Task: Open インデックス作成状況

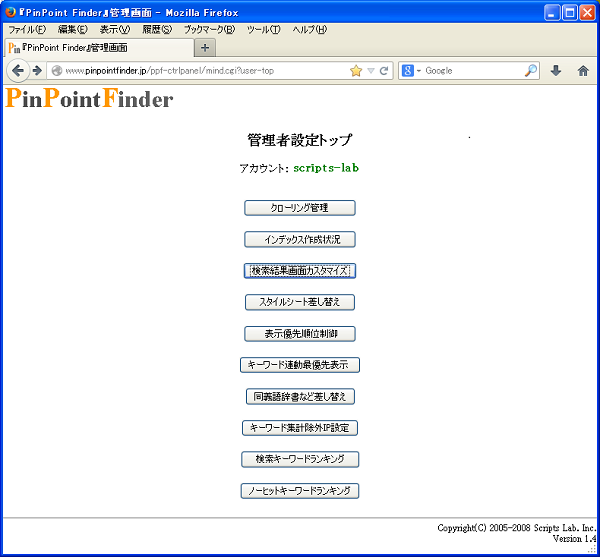Action: 300,239
